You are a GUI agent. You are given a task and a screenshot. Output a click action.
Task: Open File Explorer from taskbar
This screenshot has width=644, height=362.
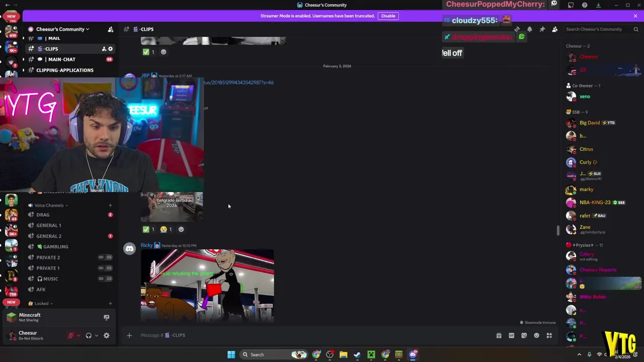343,354
